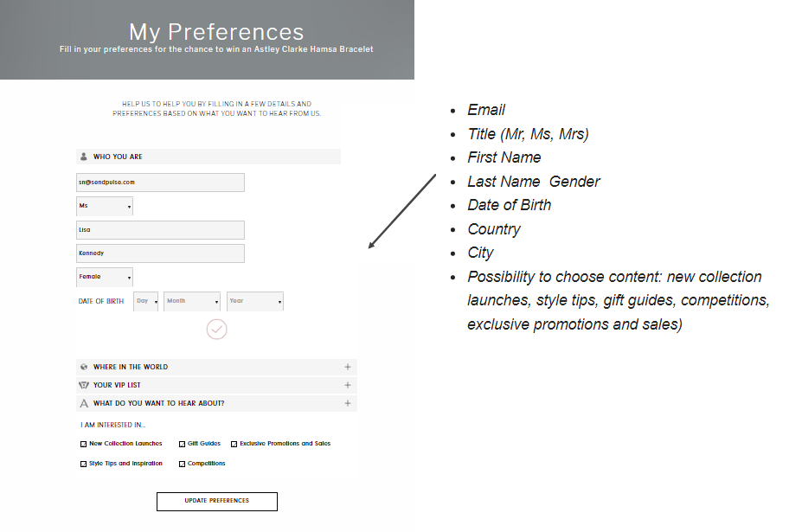Select the Competitions checkbox
This screenshot has width=789, height=532.
pos(182,464)
